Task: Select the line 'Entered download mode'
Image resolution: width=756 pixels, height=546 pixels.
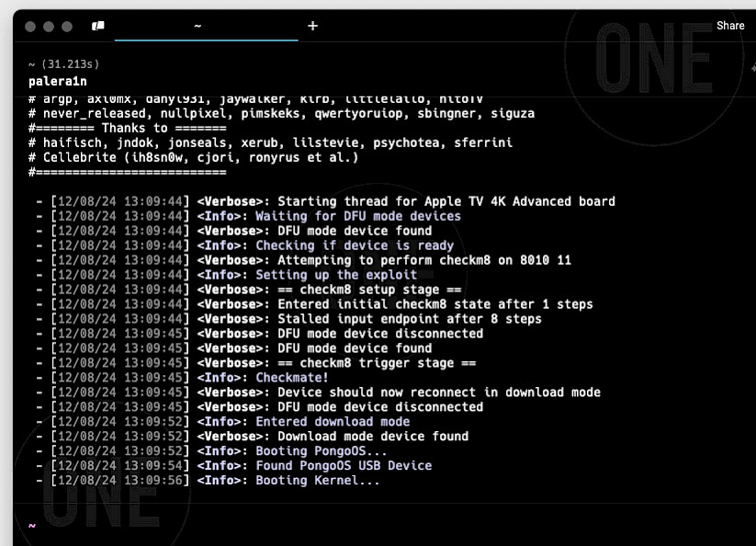Action: coord(333,422)
